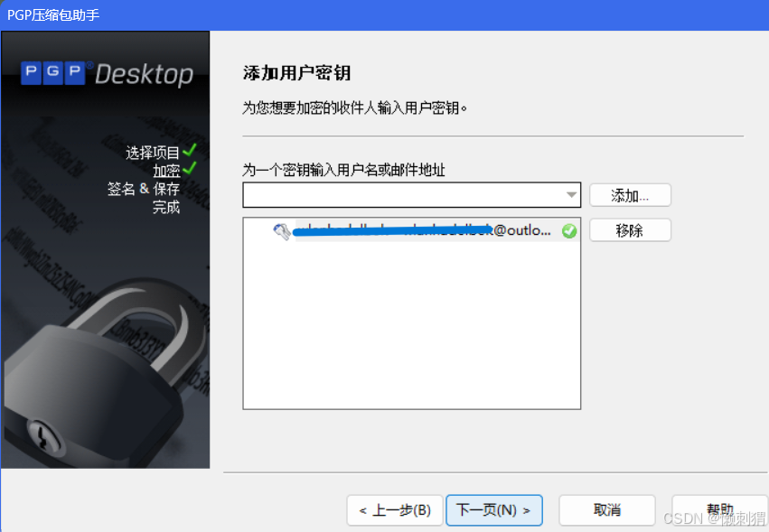Go back with 上一步(B) button
This screenshot has height=532, width=769.
[395, 510]
